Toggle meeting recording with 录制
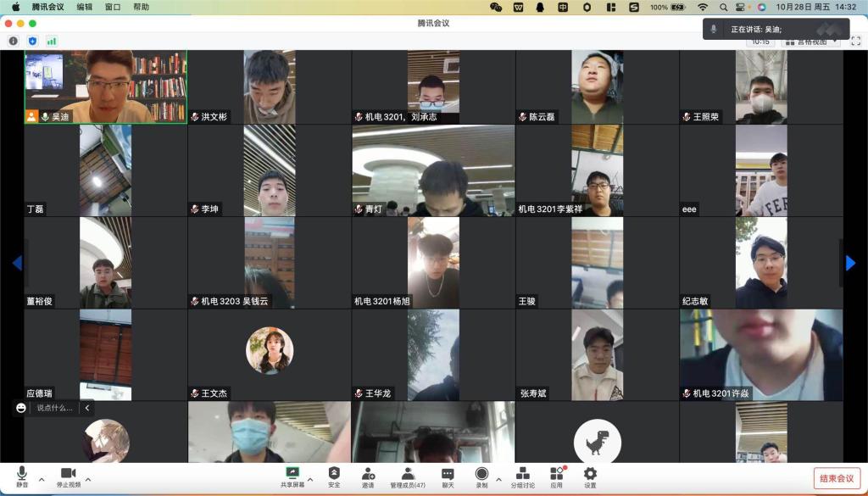868x496 pixels. (x=481, y=476)
